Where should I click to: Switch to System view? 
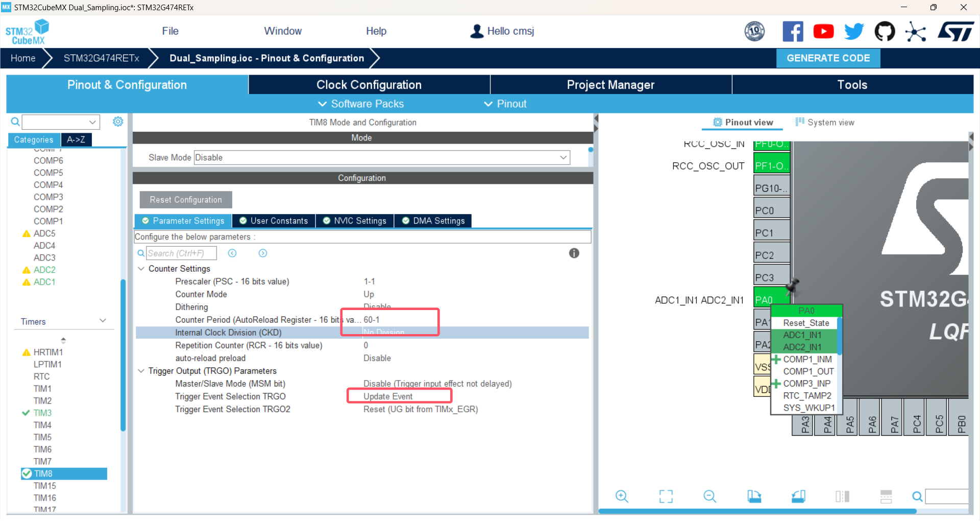[x=825, y=123]
